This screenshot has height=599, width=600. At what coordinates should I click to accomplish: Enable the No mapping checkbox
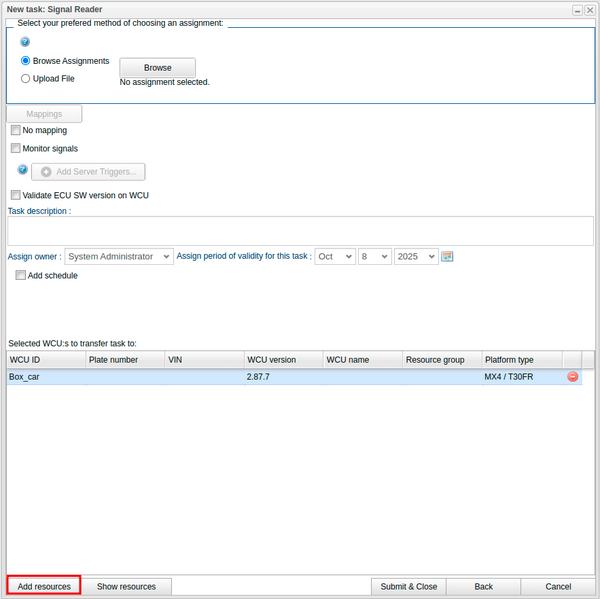15,130
